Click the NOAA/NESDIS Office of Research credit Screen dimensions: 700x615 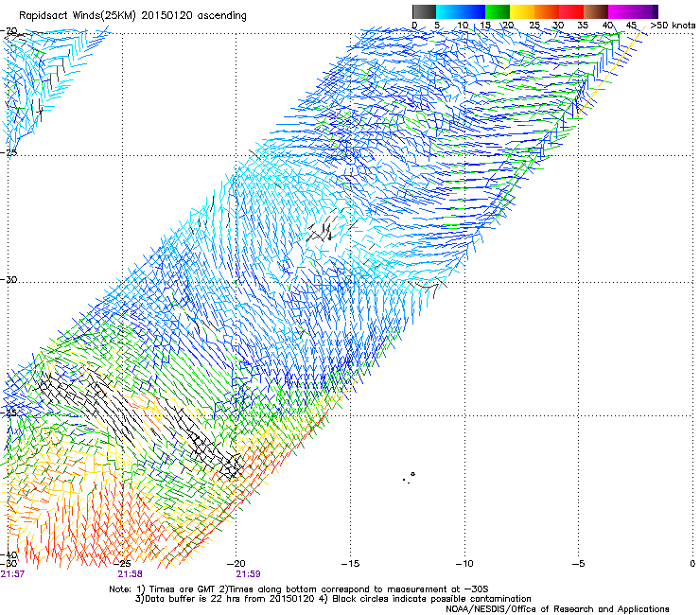557,609
